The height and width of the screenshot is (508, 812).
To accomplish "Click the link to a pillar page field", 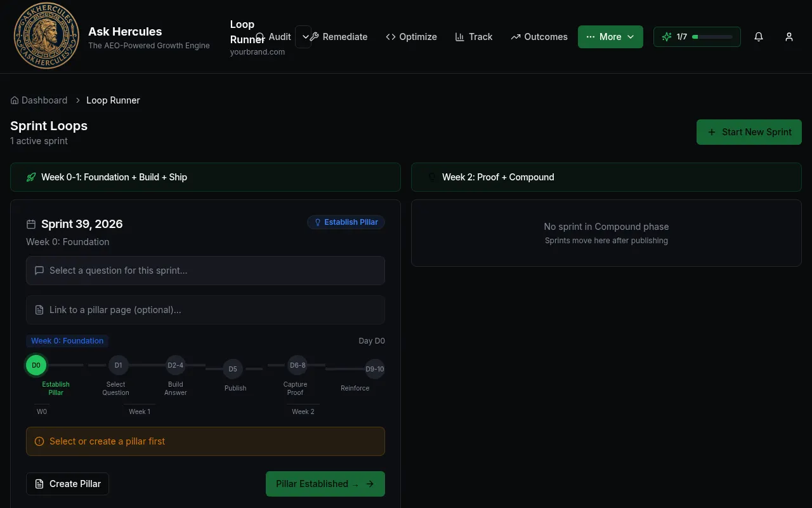I will 206,310.
